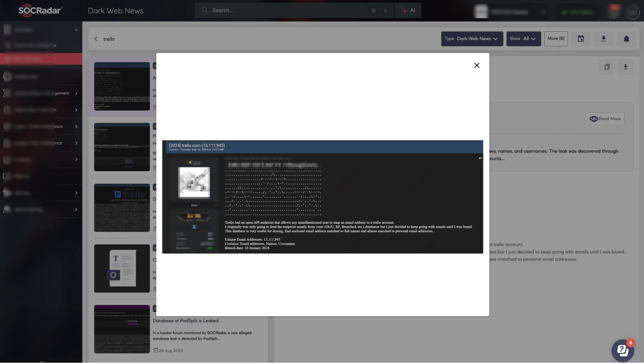Click the back arrow to clear search
This screenshot has width=644, height=363.
pyautogui.click(x=96, y=39)
